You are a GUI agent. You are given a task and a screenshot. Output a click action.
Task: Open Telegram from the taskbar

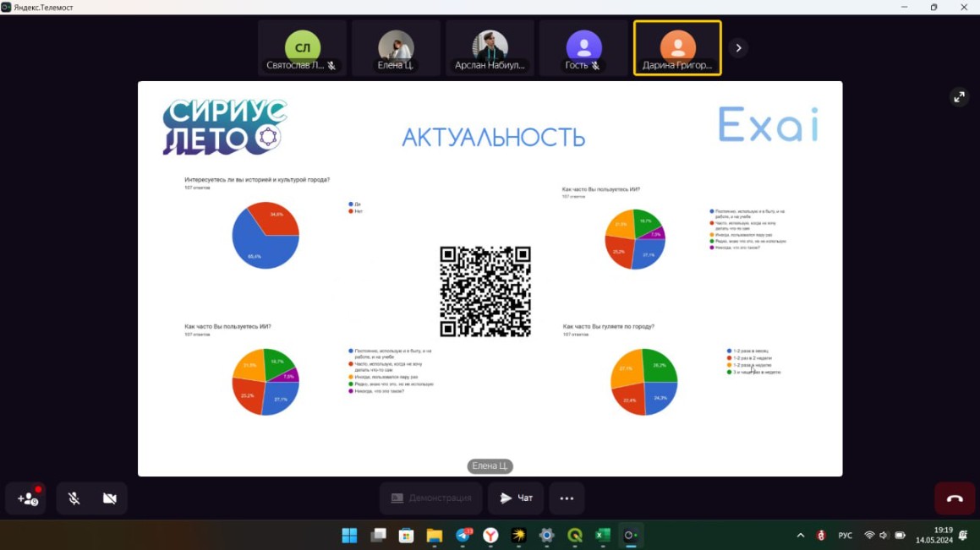coord(463,536)
